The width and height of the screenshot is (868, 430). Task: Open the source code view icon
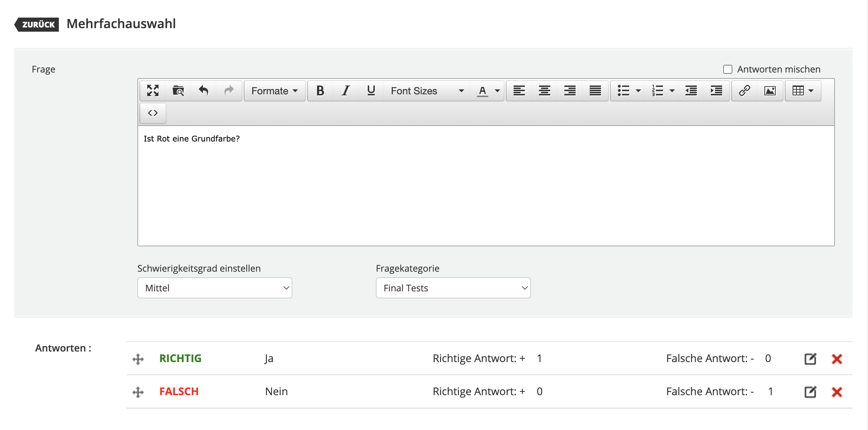153,113
